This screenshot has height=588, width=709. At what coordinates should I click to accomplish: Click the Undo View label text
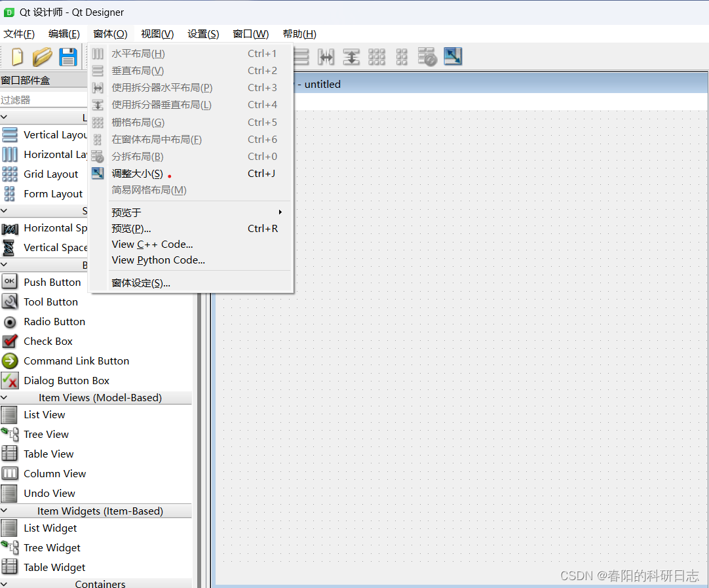click(x=49, y=494)
